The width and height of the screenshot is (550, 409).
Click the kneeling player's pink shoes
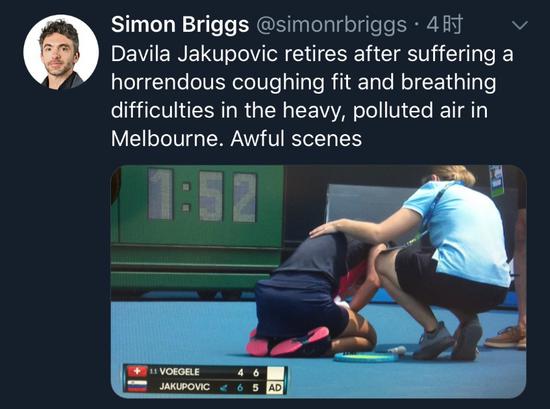pos(288,342)
